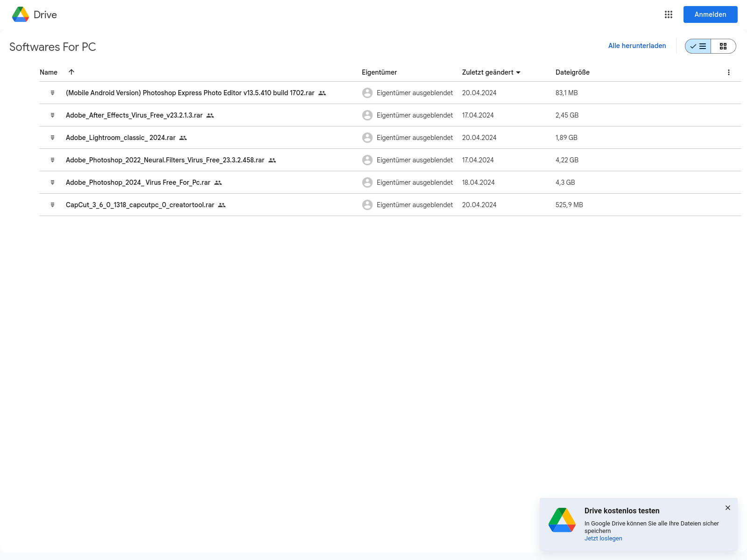Select Adobe_Photoshop_2022_Neural.Filters file name
Image resolution: width=747 pixels, height=560 pixels.
(x=165, y=160)
